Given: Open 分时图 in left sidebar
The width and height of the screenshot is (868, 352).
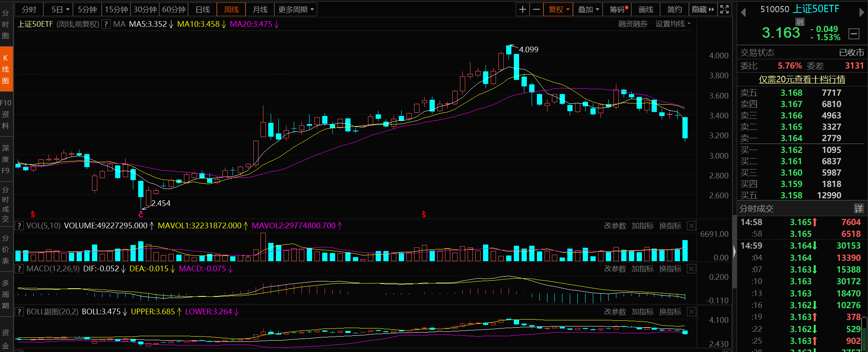Looking at the screenshot, I should (6, 24).
